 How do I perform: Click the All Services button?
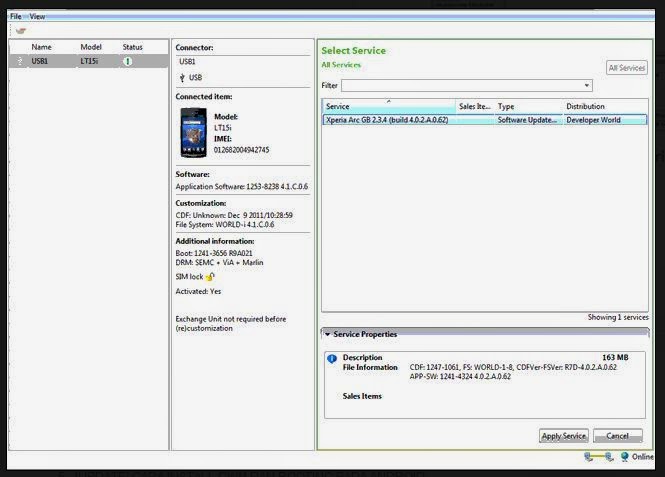[627, 68]
